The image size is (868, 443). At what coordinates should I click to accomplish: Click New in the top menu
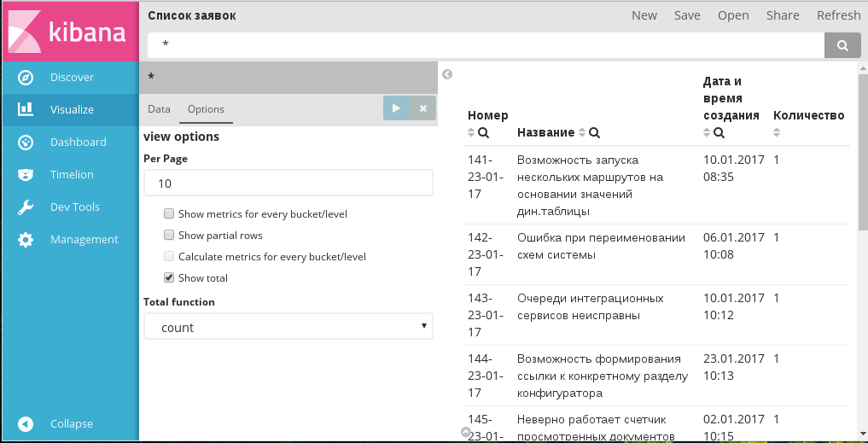[x=644, y=15]
